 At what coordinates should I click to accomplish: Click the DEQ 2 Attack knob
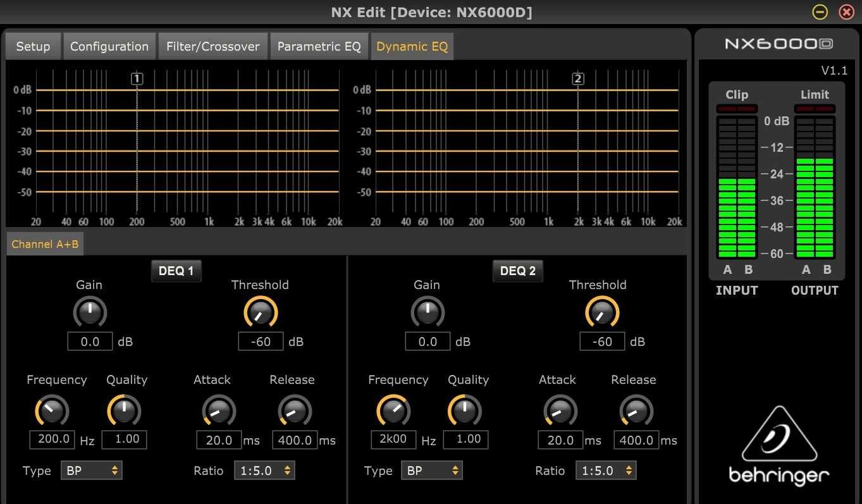tap(560, 411)
